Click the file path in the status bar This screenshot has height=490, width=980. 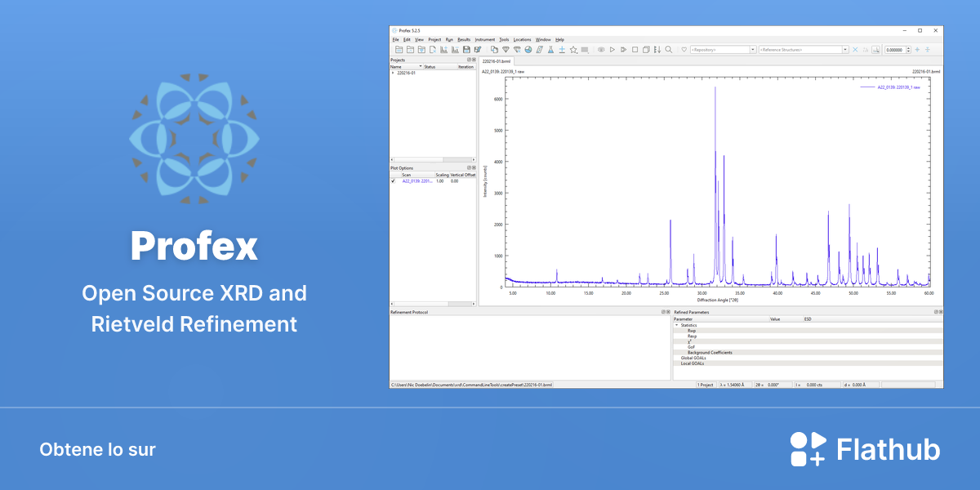471,384
